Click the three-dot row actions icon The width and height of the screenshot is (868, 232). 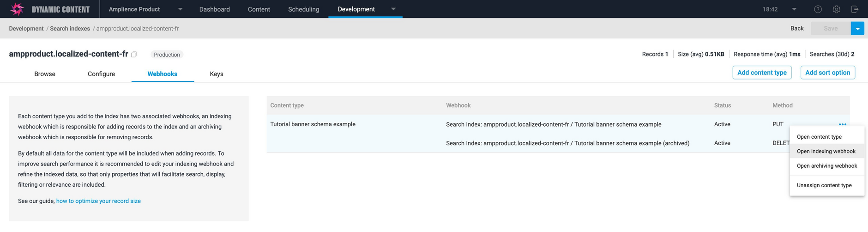[842, 124]
